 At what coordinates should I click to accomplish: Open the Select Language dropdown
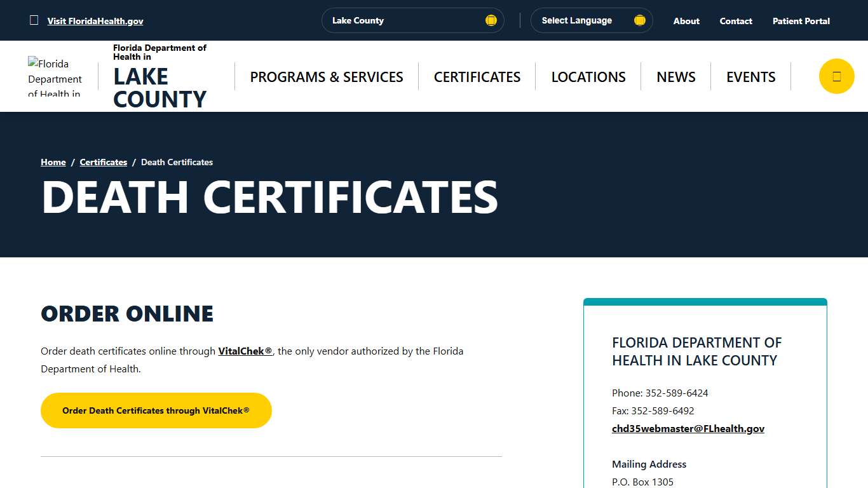(590, 20)
